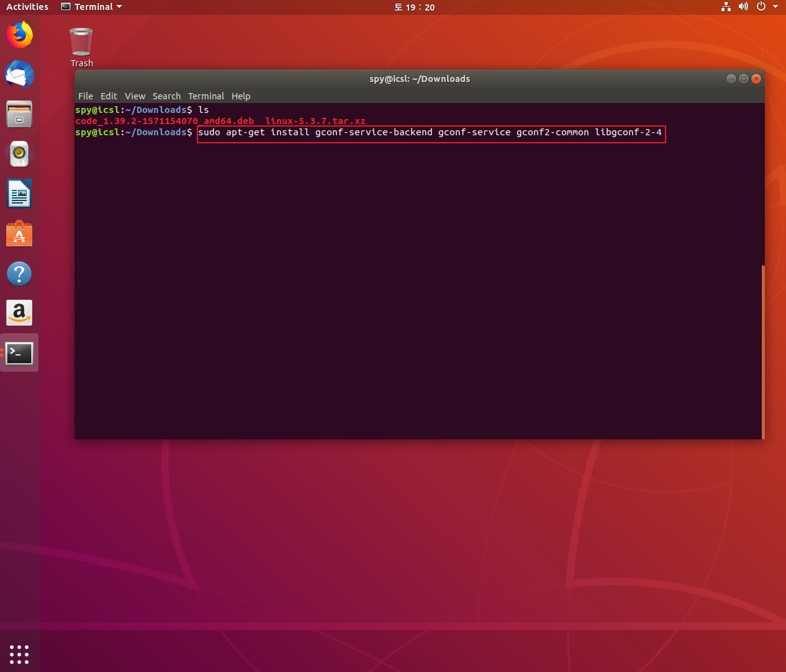Open the network status icon in top bar
The image size is (786, 672).
[726, 7]
